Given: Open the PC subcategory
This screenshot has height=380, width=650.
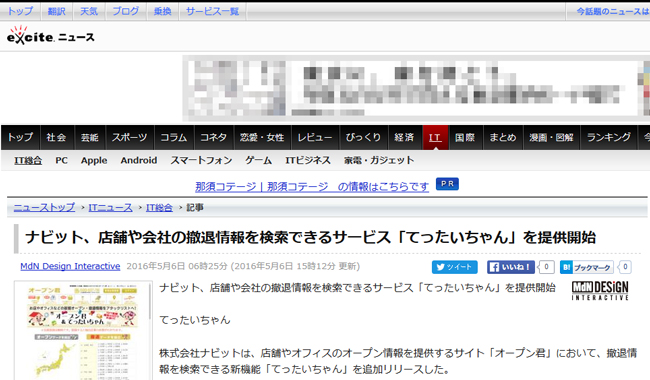Looking at the screenshot, I should (x=61, y=160).
